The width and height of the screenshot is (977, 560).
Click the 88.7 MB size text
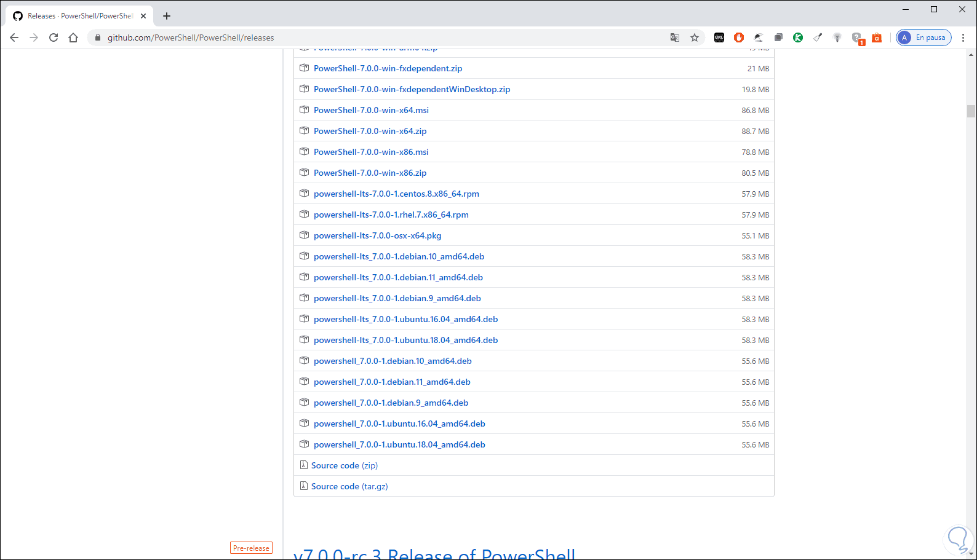point(756,131)
